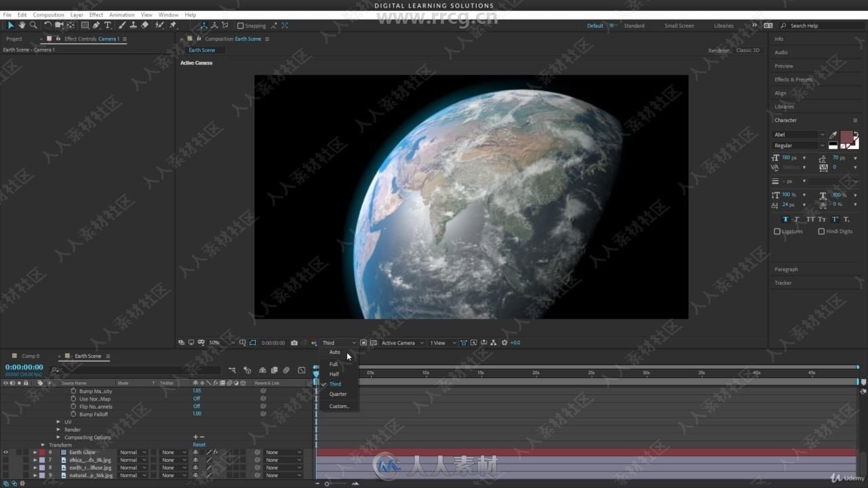This screenshot has width=868, height=488.
Task: Select the Roto Brush tool
Action: tap(159, 25)
